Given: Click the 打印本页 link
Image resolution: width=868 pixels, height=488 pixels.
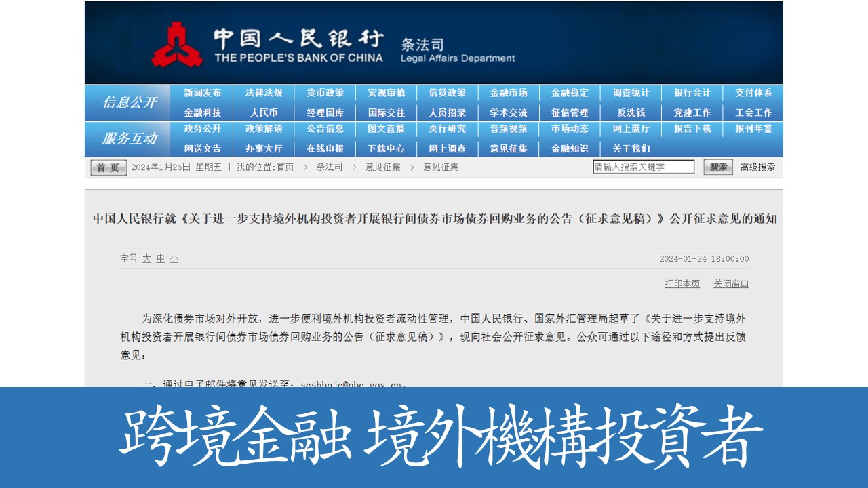Looking at the screenshot, I should (x=682, y=284).
